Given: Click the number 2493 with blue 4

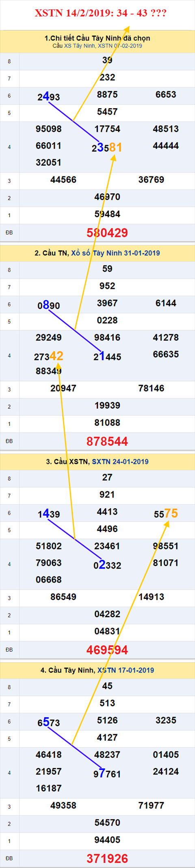Looking at the screenshot, I should tap(49, 96).
